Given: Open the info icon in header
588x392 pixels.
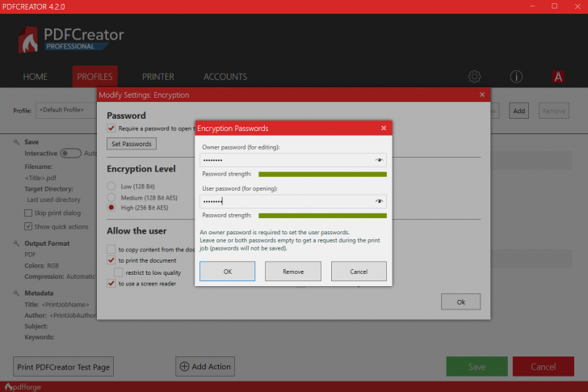Looking at the screenshot, I should (516, 77).
